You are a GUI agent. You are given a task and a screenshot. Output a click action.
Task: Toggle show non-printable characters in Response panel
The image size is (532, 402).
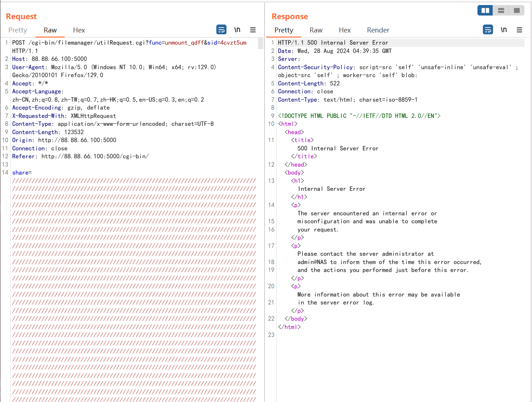click(x=504, y=30)
